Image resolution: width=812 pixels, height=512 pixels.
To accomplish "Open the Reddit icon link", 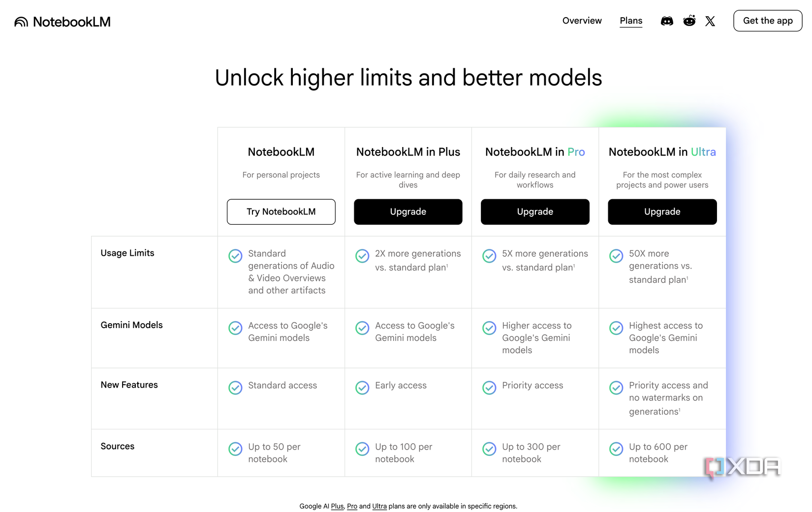I will tap(689, 21).
